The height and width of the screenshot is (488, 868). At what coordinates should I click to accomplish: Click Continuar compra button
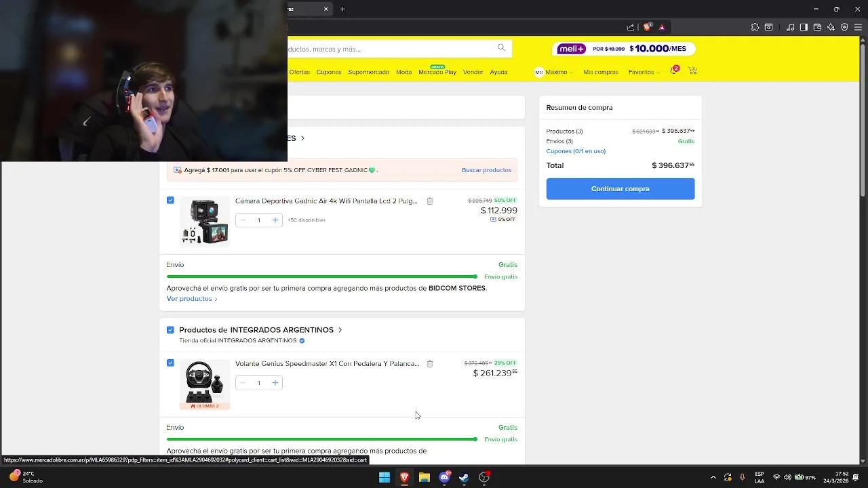point(620,188)
